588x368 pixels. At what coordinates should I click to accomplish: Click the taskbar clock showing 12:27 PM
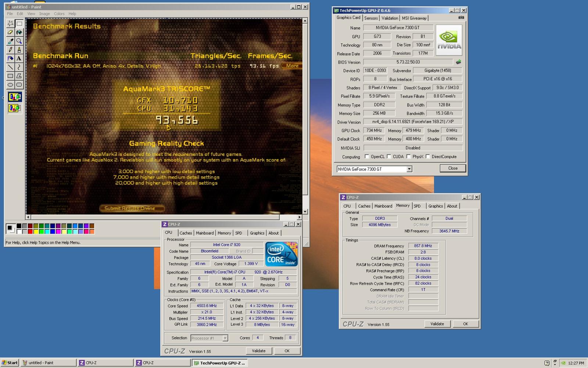[x=576, y=363]
